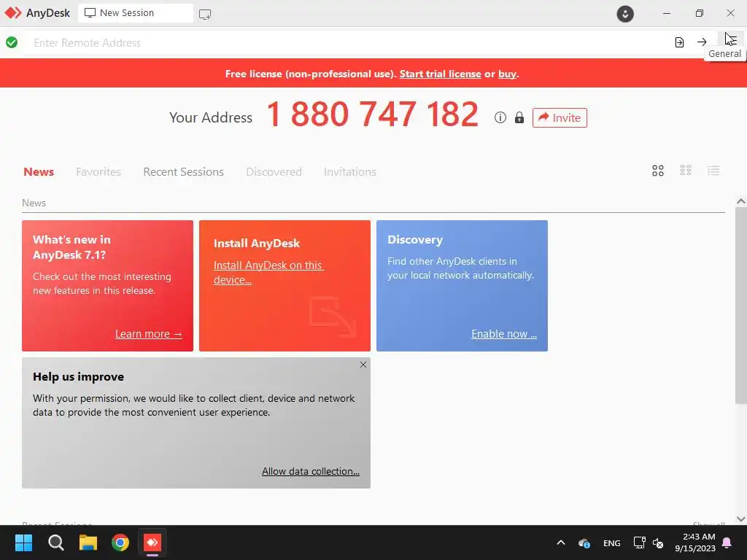This screenshot has height=560, width=747.
Task: Focus the Enter Remote Address field
Action: [348, 42]
